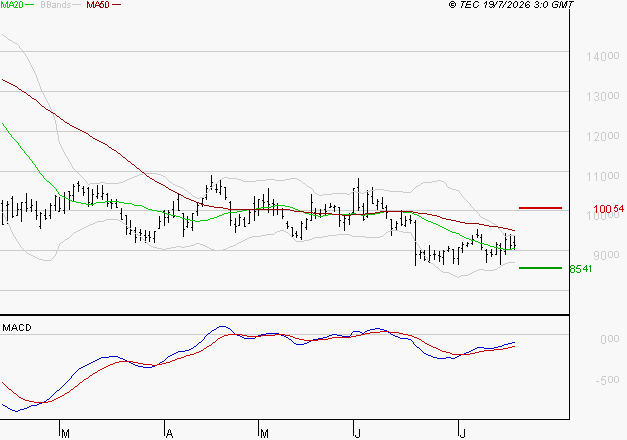Click the first J month marker
Viewport: 627px width, 440px height.
[358, 434]
